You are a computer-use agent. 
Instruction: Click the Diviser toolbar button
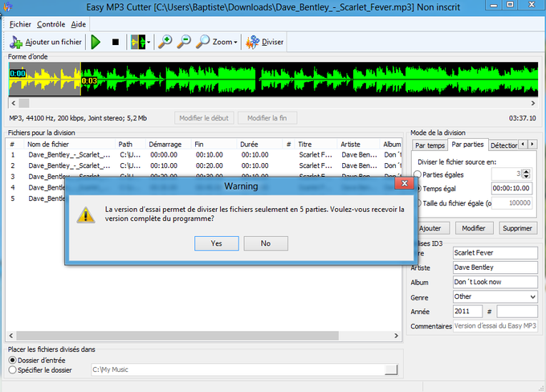pos(265,42)
